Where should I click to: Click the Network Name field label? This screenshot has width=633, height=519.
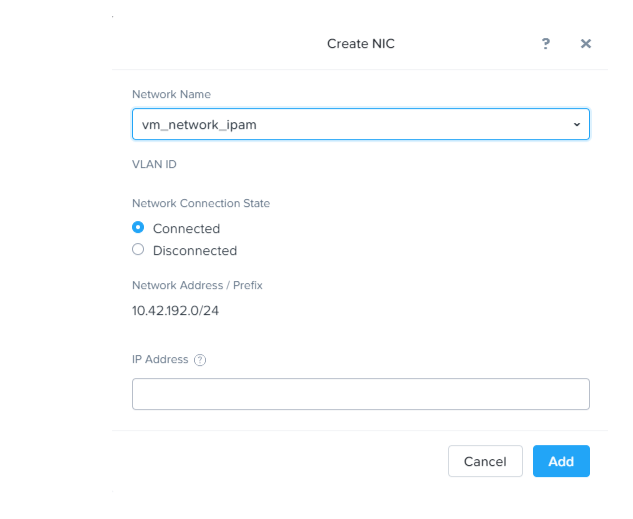(x=171, y=94)
